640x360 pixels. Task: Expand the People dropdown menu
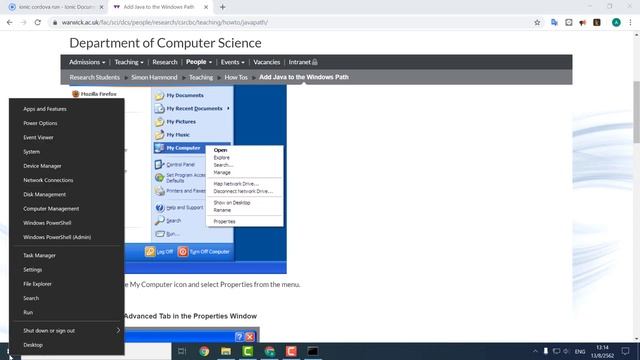pyautogui.click(x=199, y=62)
